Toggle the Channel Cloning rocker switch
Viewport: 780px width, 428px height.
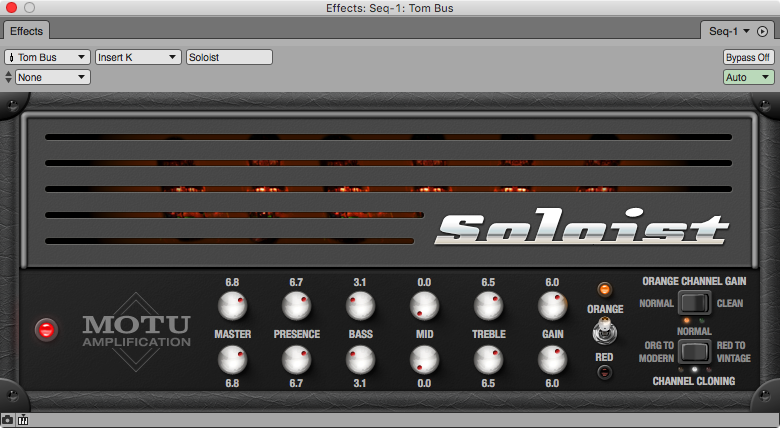(694, 352)
